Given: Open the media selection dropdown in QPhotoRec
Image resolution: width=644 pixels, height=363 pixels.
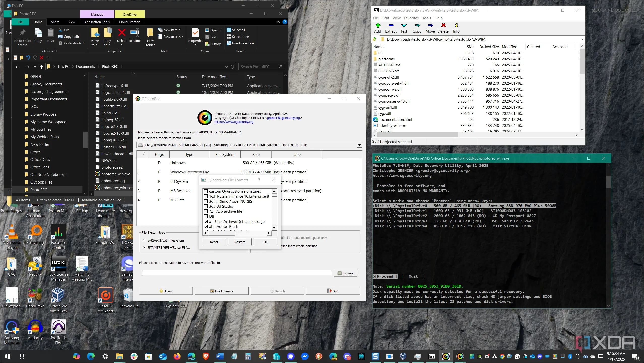Looking at the screenshot, I should pyautogui.click(x=359, y=145).
